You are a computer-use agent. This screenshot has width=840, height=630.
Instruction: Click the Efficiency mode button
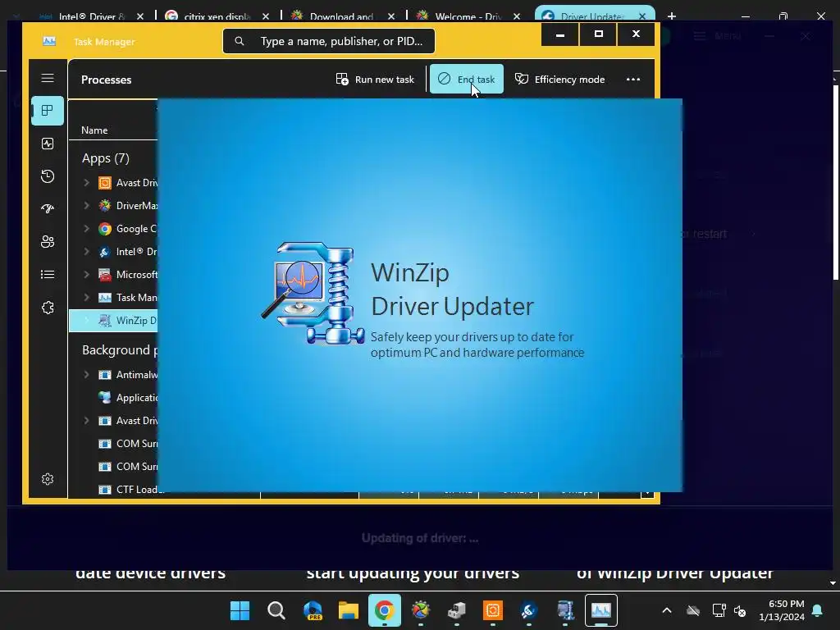coord(559,80)
